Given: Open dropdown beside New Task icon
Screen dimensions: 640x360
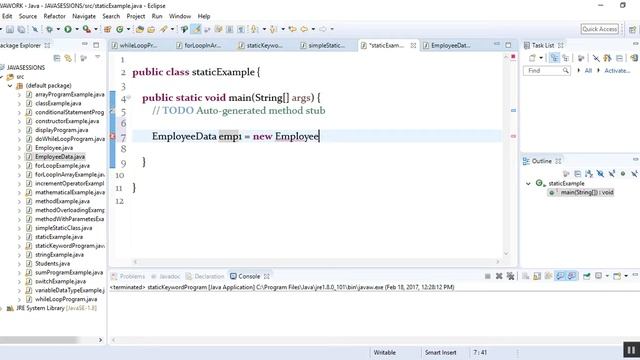Looking at the screenshot, I should pyautogui.click(x=541, y=58).
